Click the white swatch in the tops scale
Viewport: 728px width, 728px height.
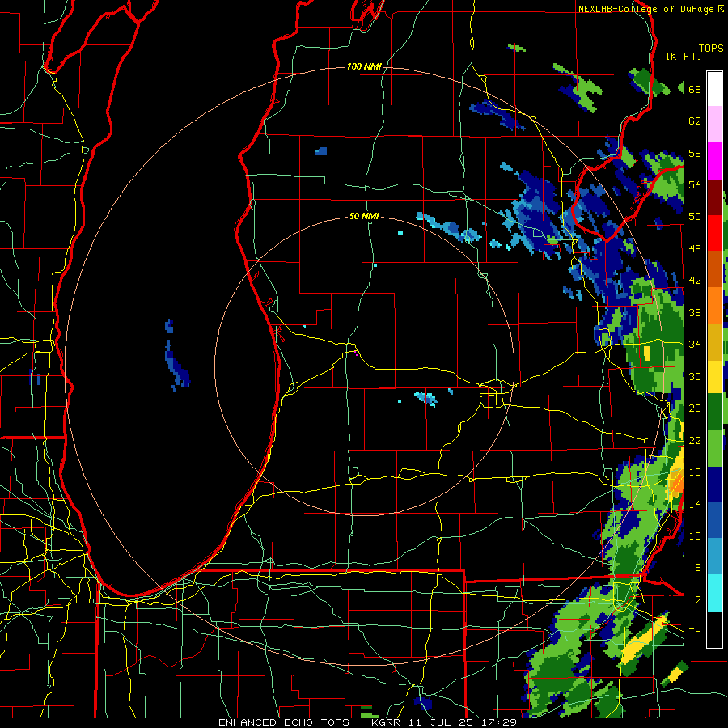714,89
